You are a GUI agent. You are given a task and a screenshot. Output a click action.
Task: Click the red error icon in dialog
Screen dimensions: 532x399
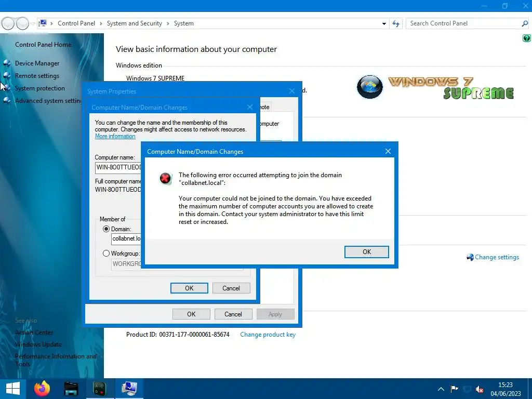166,178
